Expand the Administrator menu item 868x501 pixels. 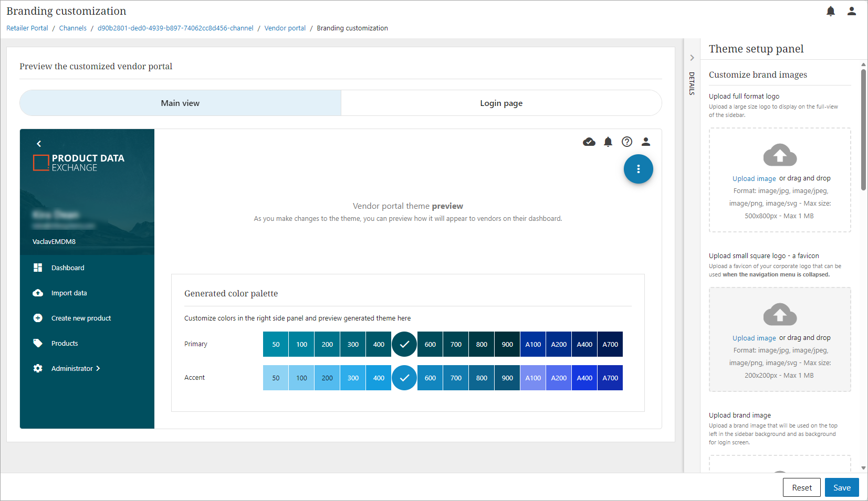point(76,368)
